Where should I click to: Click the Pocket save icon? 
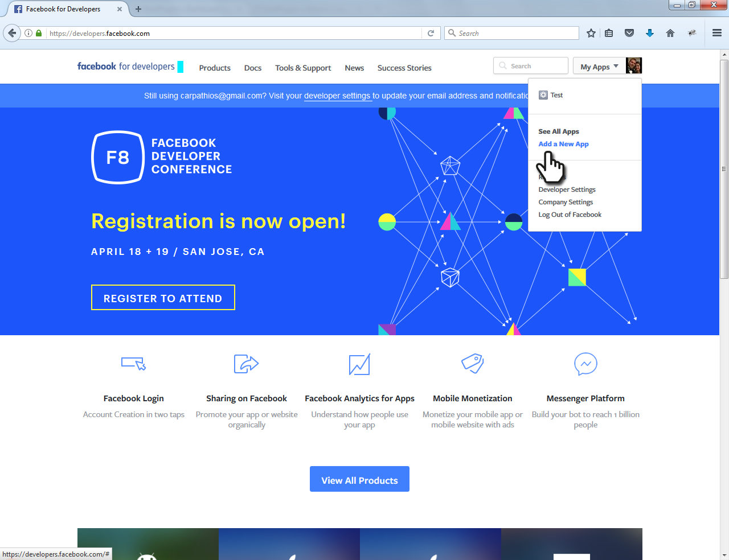(x=629, y=33)
